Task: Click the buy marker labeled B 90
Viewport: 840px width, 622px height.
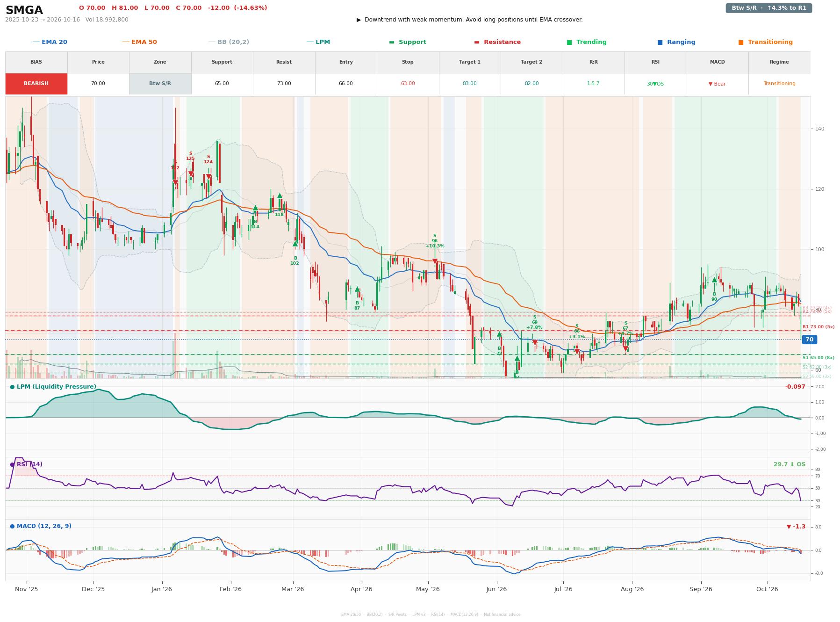Action: pyautogui.click(x=714, y=280)
